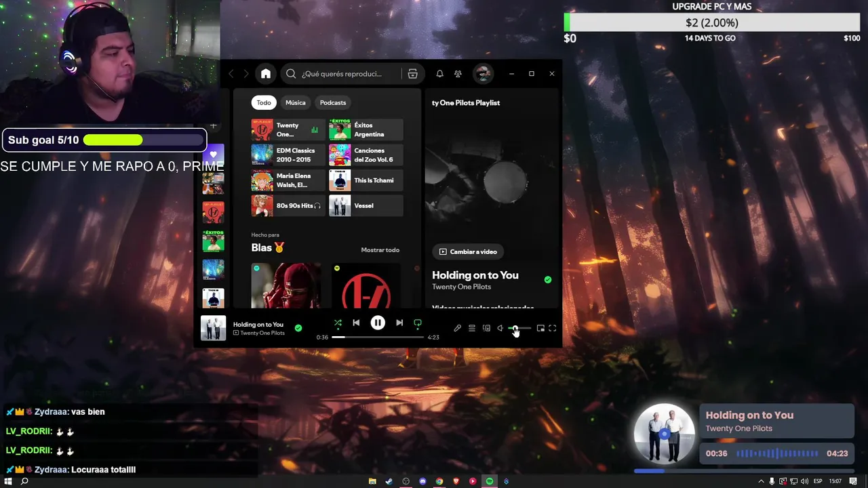Click the plus create icon in sidebar
868x488 pixels.
tap(213, 125)
